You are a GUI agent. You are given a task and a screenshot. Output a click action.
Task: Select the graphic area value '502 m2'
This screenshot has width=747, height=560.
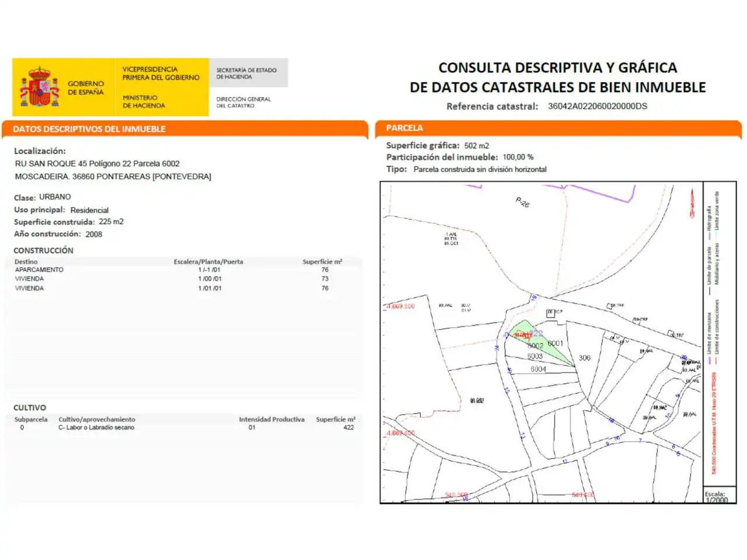[477, 146]
